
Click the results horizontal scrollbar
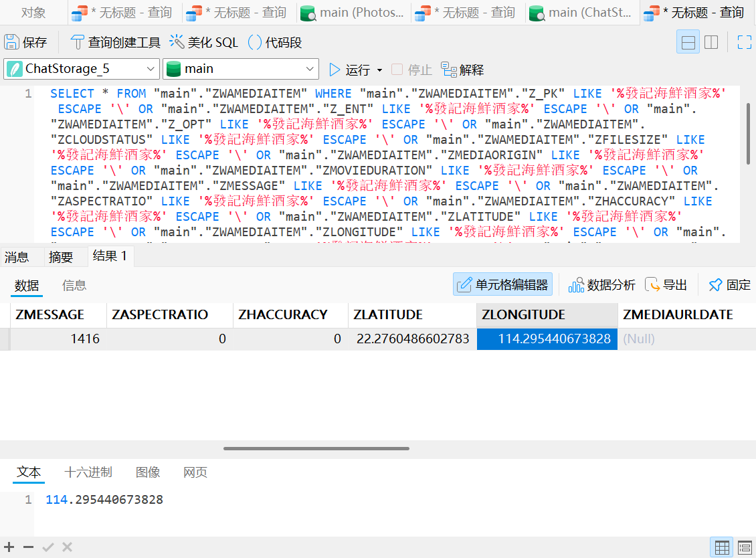tap(316, 448)
